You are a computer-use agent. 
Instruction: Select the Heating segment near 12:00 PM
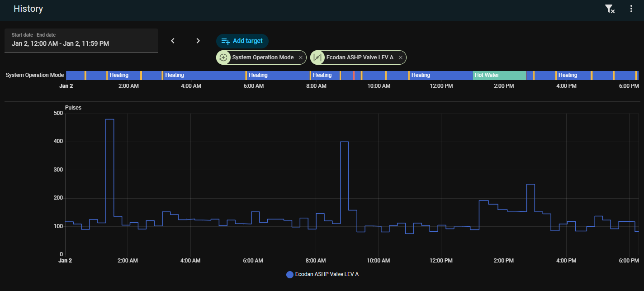440,75
